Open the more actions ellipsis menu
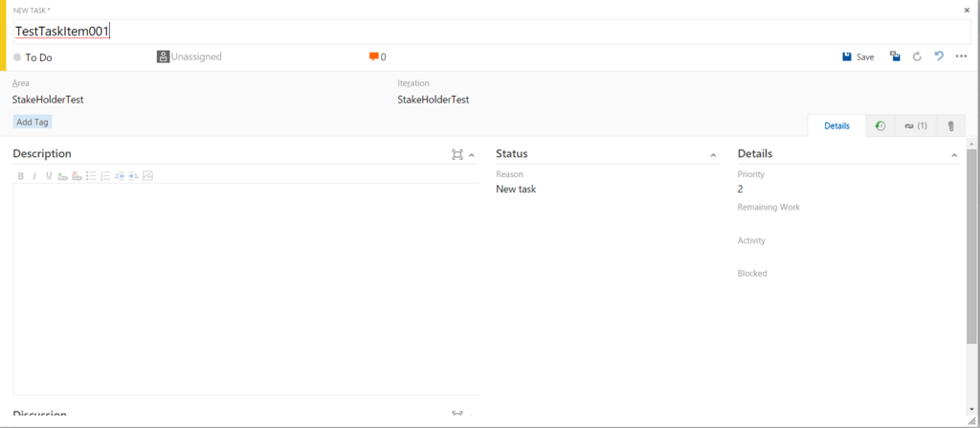Viewport: 980px width, 428px height. (961, 56)
